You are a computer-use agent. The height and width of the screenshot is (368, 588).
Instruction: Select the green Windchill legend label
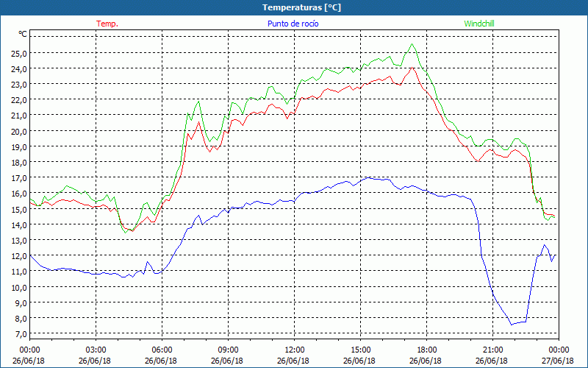479,24
